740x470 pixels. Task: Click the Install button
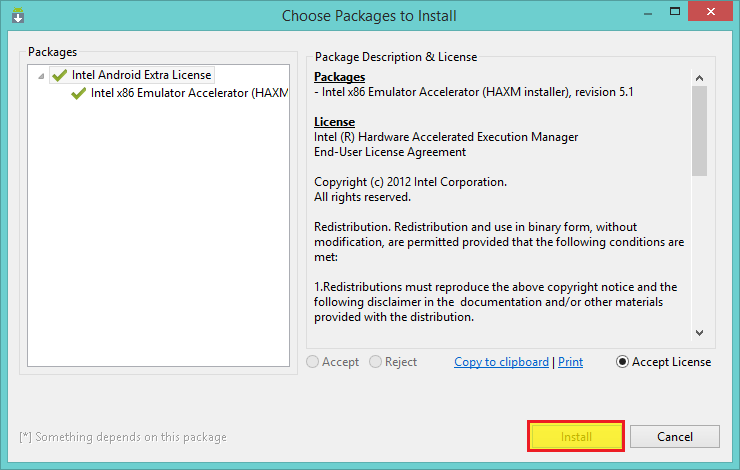coord(576,436)
